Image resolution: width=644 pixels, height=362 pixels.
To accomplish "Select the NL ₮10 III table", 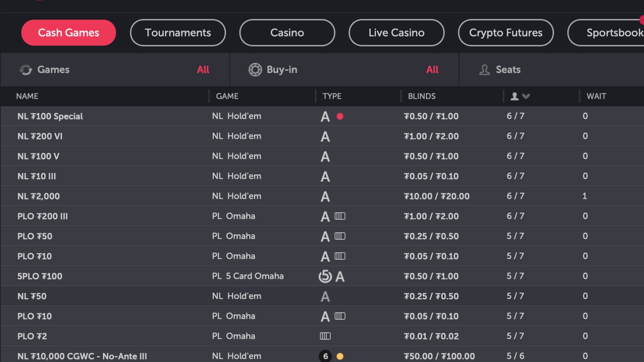I will point(322,176).
